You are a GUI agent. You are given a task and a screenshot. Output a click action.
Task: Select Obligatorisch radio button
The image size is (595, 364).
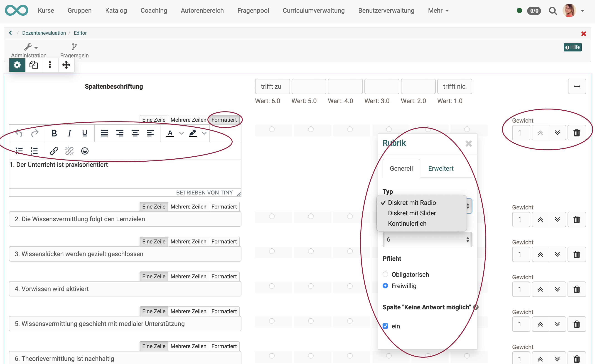pos(385,274)
